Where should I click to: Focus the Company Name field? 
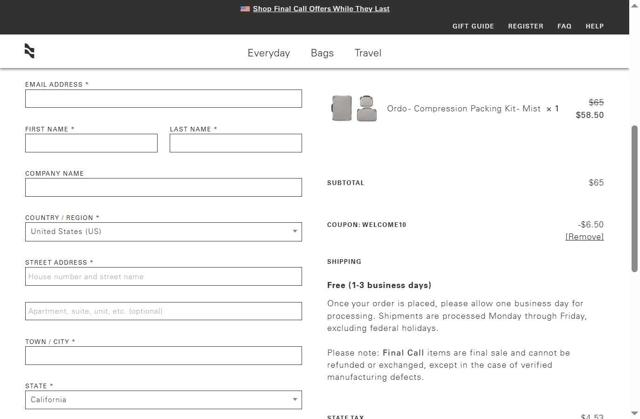pyautogui.click(x=163, y=187)
